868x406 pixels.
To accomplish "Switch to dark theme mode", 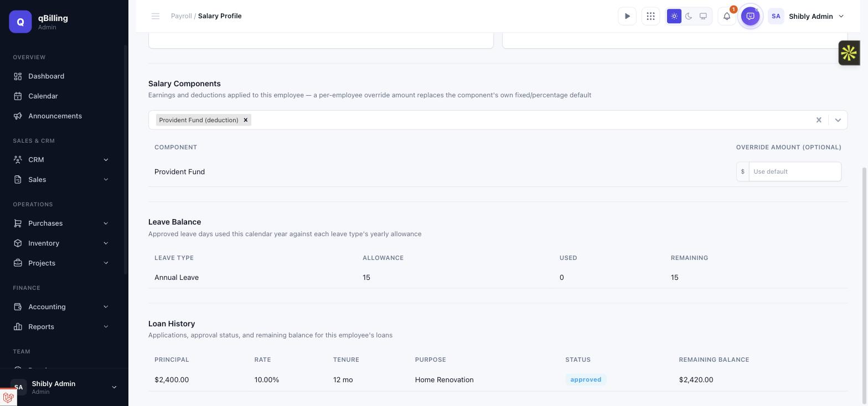I will pyautogui.click(x=689, y=16).
